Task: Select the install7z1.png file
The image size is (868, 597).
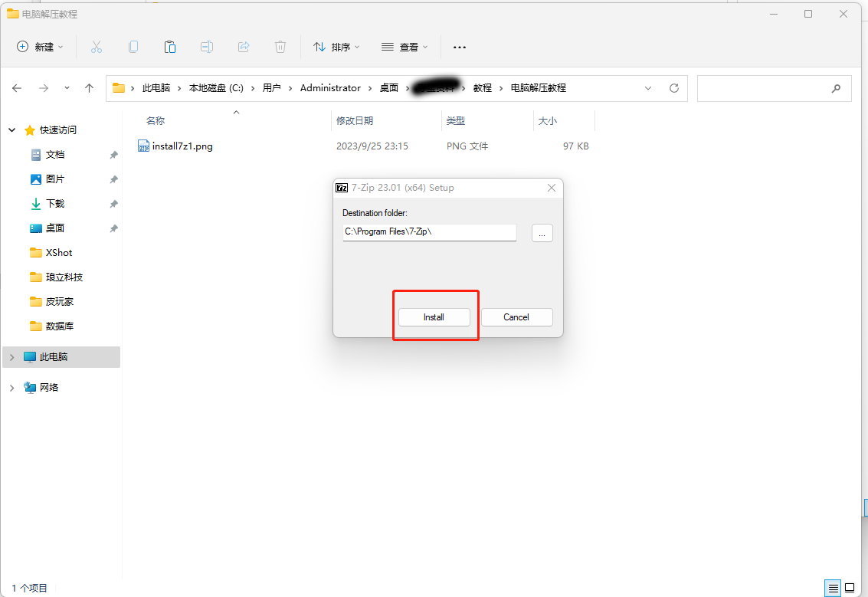Action: (x=182, y=146)
